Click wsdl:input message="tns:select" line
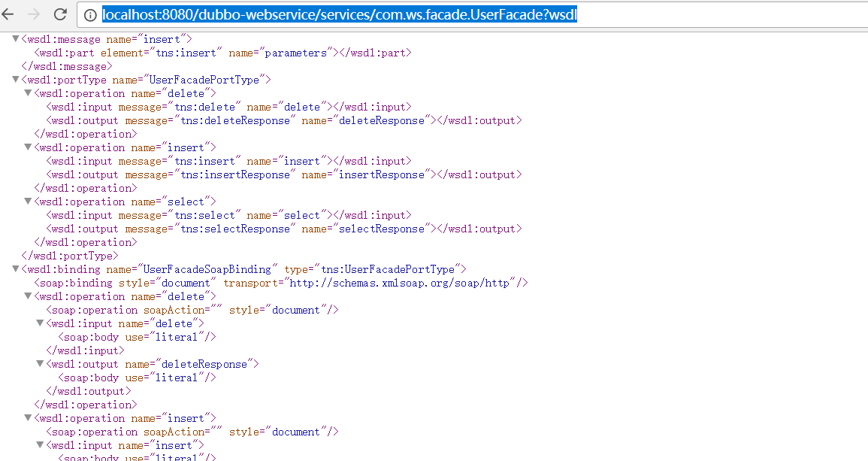The image size is (868, 461). point(229,216)
